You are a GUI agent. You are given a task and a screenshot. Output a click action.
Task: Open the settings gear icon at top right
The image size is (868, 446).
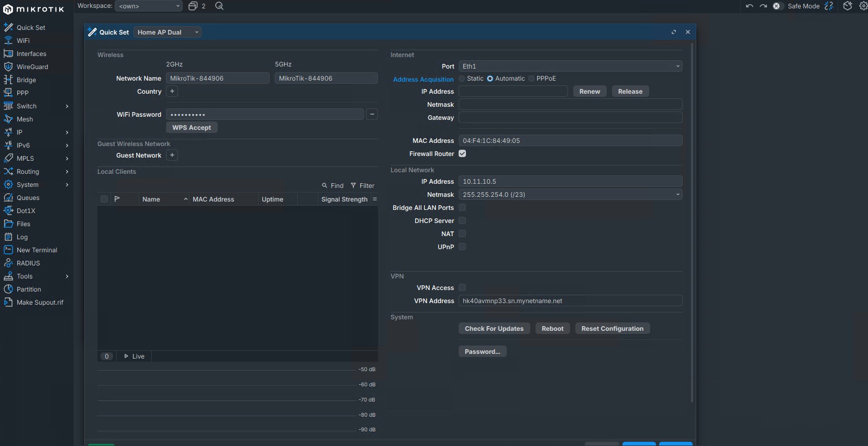click(863, 6)
